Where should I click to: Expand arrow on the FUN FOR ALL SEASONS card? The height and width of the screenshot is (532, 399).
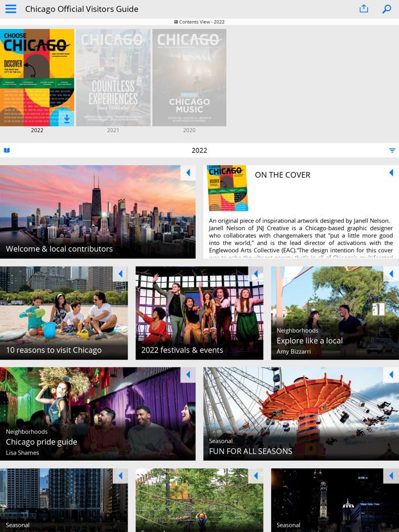coord(392,375)
